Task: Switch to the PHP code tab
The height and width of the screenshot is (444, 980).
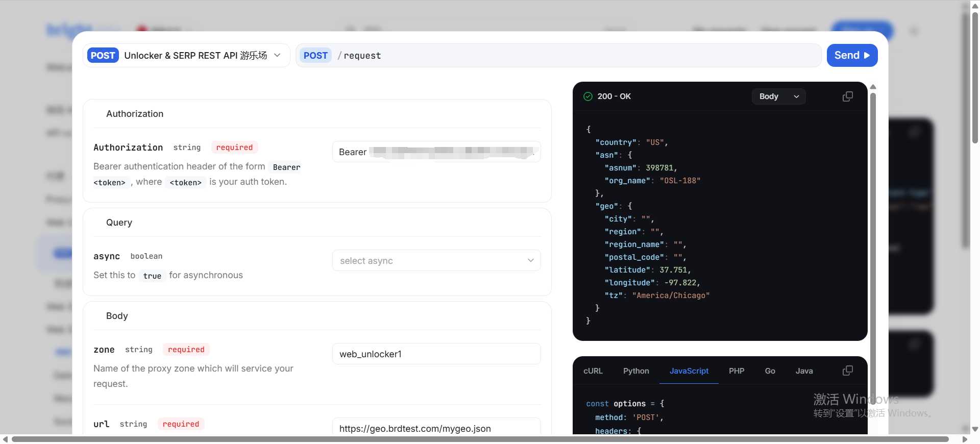Action: [737, 371]
